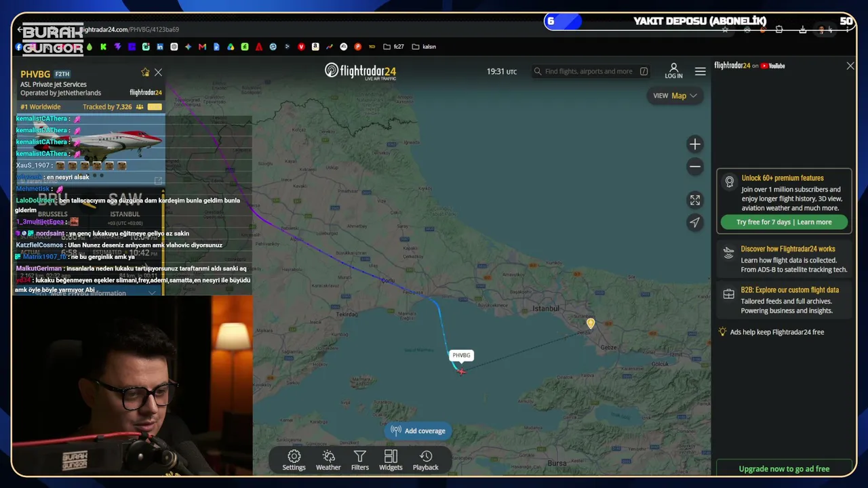
Task: Click the #1 Worldwide ranking label
Action: (x=41, y=107)
